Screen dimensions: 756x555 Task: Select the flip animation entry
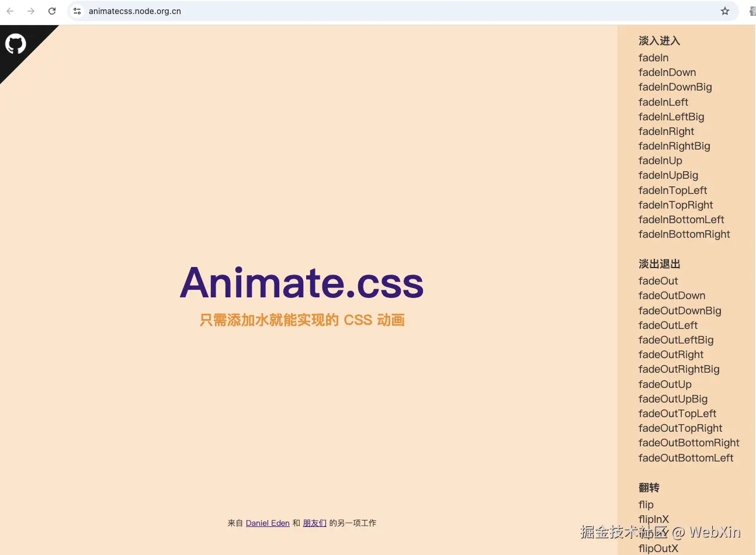click(646, 505)
